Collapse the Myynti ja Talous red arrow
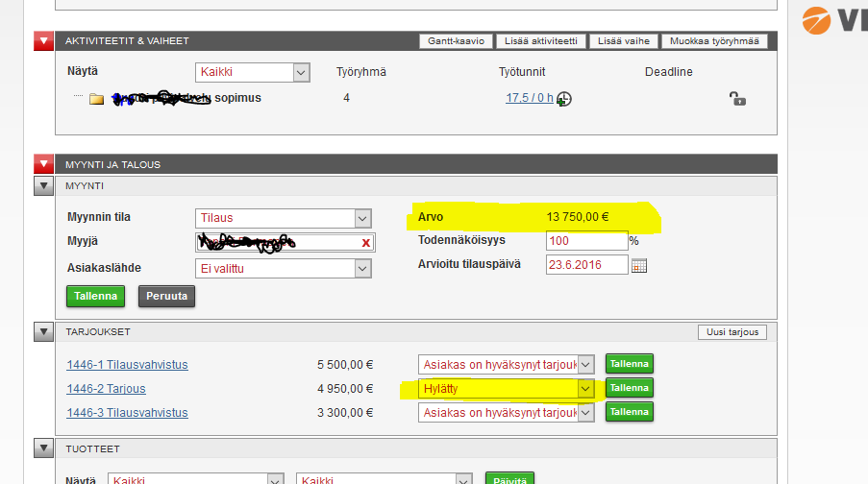This screenshot has width=868, height=484. coord(43,164)
